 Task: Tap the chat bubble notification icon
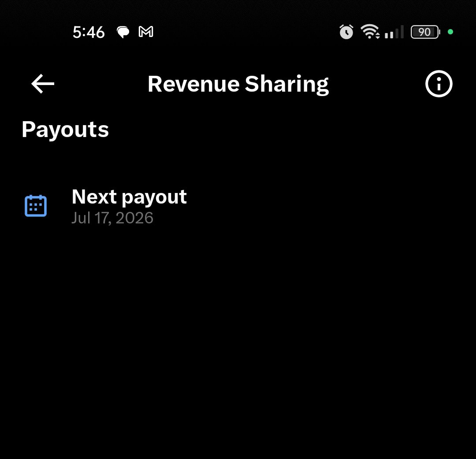[x=123, y=32]
